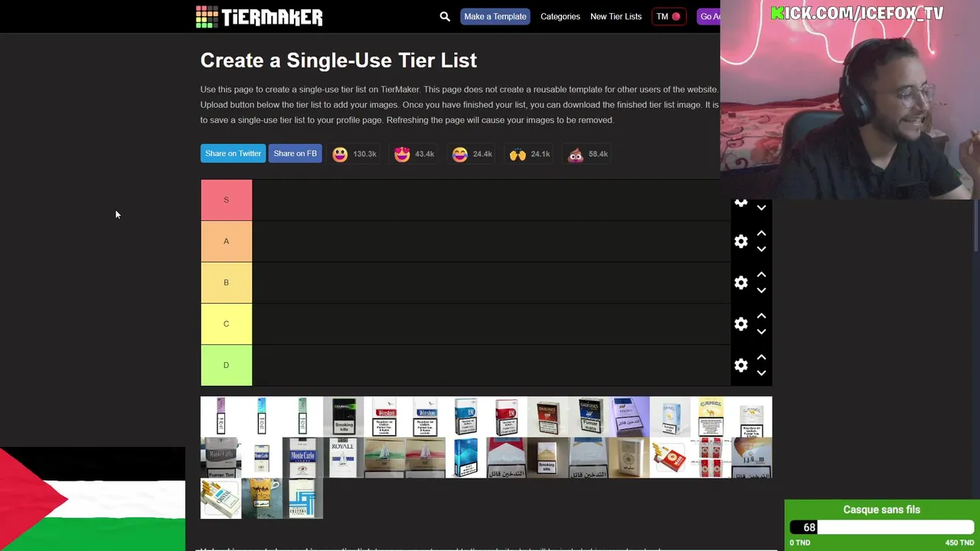Click the 130.3k reaction count
The width and height of the screenshot is (980, 551).
coord(364,154)
